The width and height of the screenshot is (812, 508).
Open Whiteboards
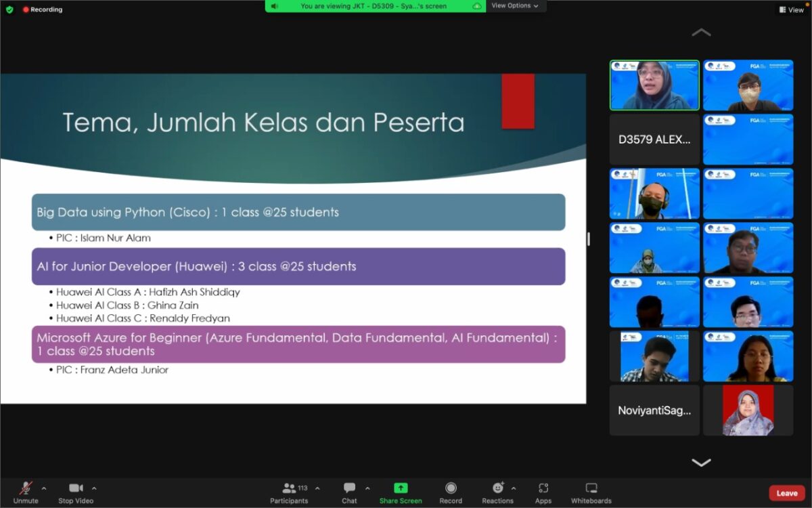[591, 492]
